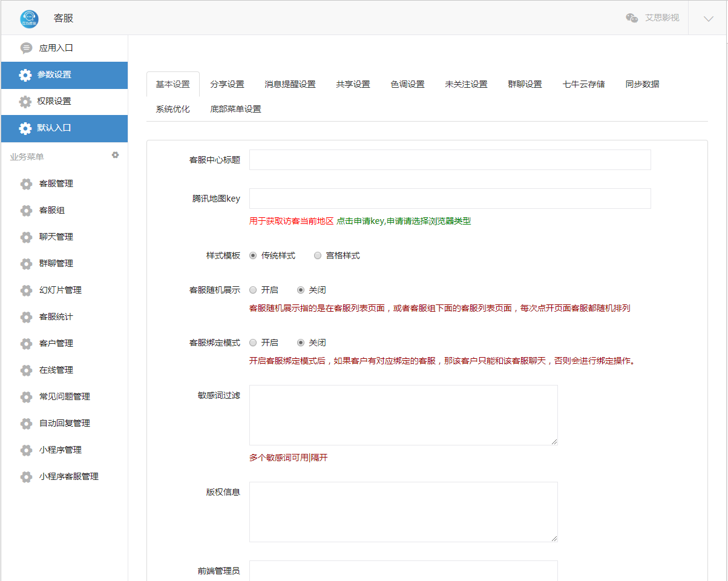Set 客服绑定模式 to 关闭
This screenshot has height=581, width=728.
(301, 343)
